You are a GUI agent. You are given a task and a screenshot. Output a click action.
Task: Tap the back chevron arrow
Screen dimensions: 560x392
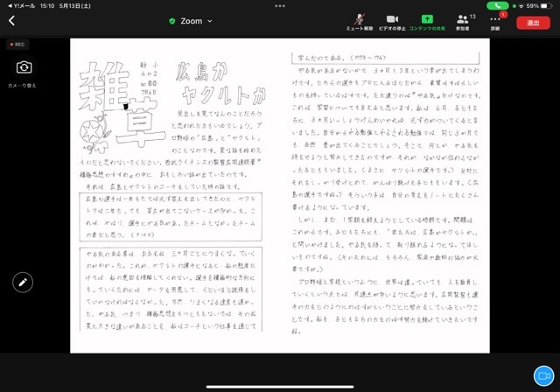tap(11, 21)
